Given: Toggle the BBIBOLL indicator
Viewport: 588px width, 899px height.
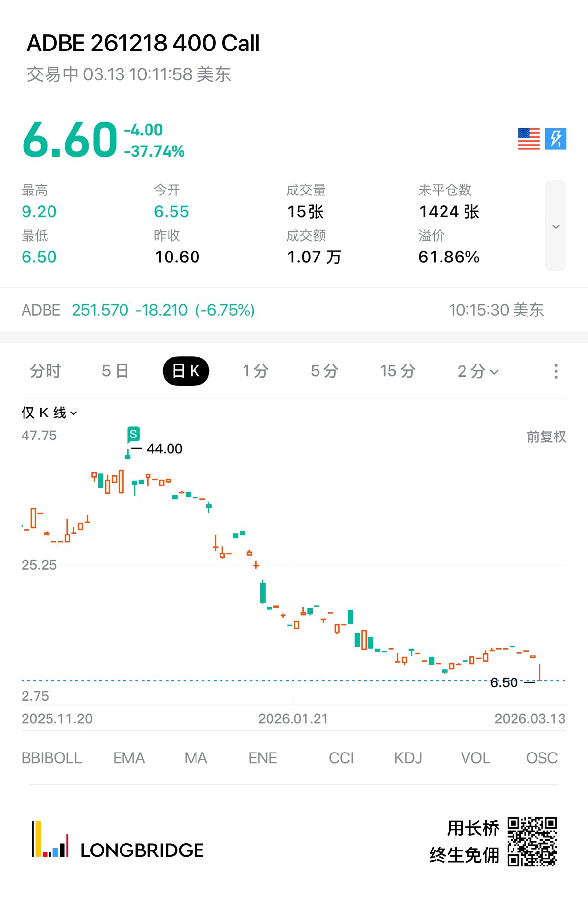Looking at the screenshot, I should pos(51,758).
